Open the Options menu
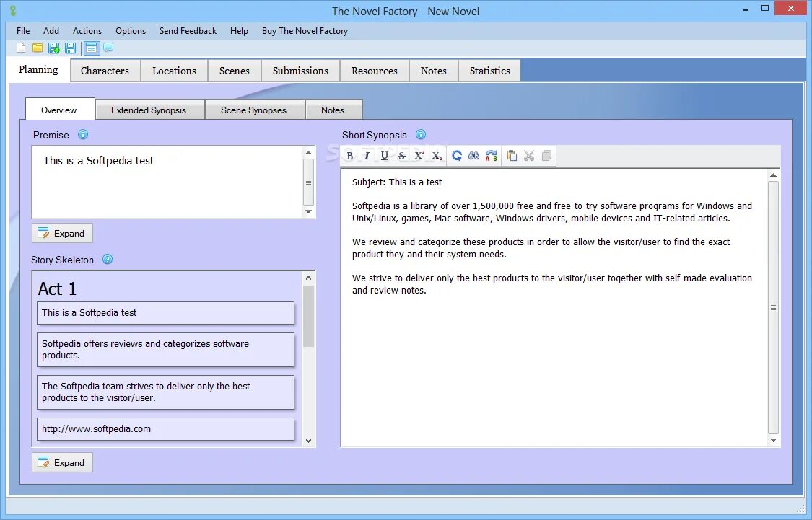Viewport: 812px width, 520px height. (x=131, y=31)
